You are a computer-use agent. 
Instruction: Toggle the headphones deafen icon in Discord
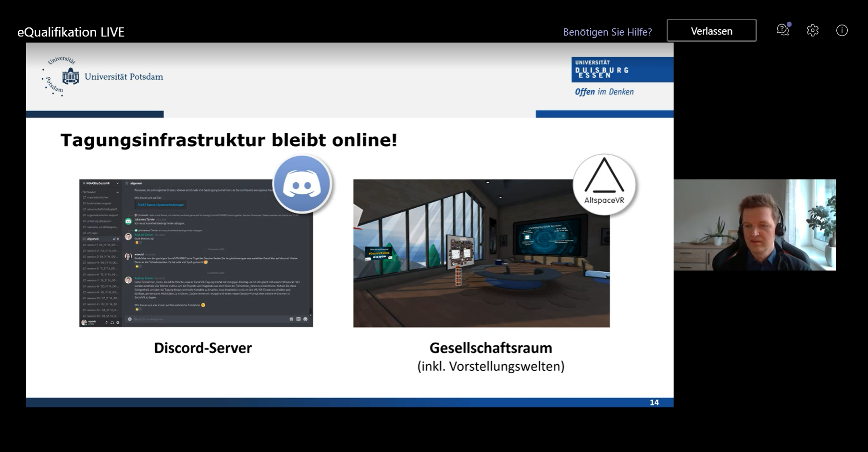pos(112,323)
